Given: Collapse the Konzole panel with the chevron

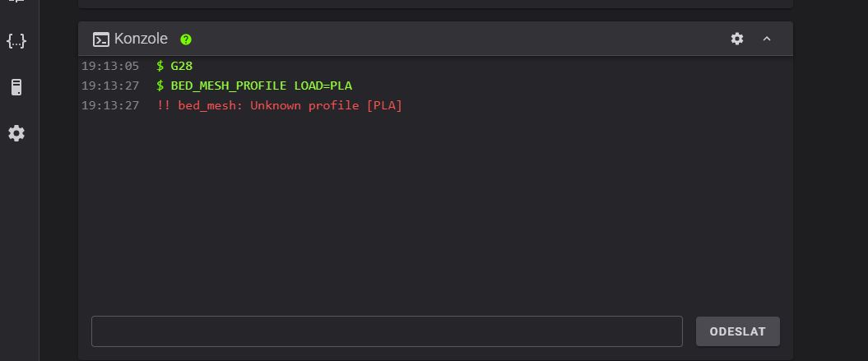Looking at the screenshot, I should tap(767, 39).
